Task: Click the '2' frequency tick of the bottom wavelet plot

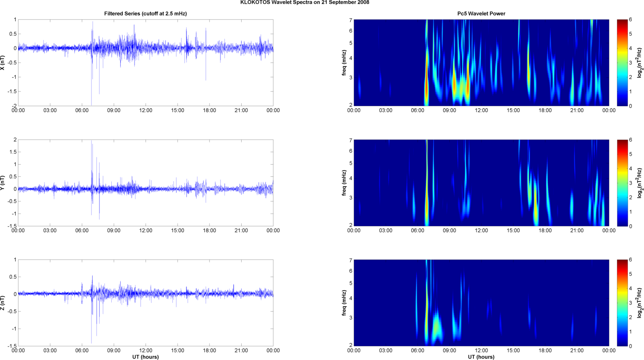Action: (x=351, y=345)
